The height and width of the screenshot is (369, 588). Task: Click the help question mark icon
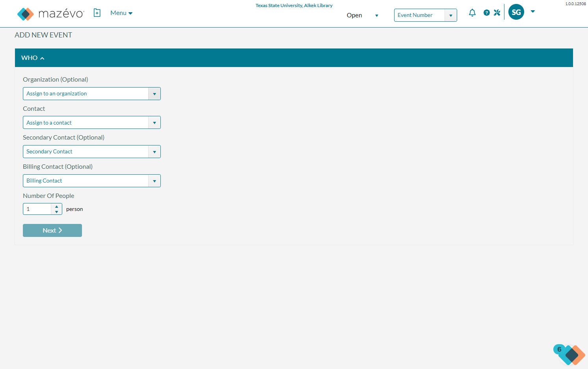click(x=487, y=13)
